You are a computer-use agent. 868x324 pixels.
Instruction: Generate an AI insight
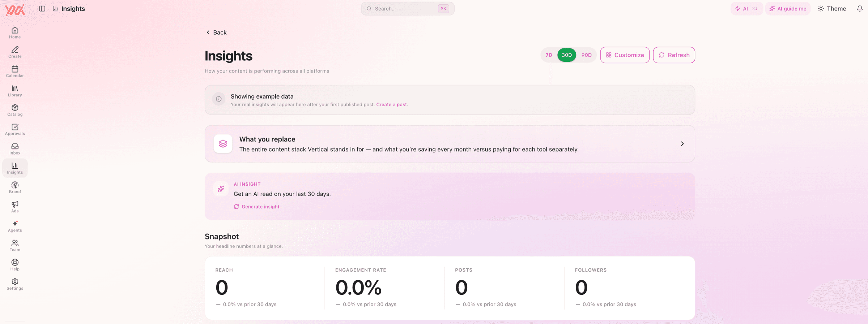click(x=257, y=207)
